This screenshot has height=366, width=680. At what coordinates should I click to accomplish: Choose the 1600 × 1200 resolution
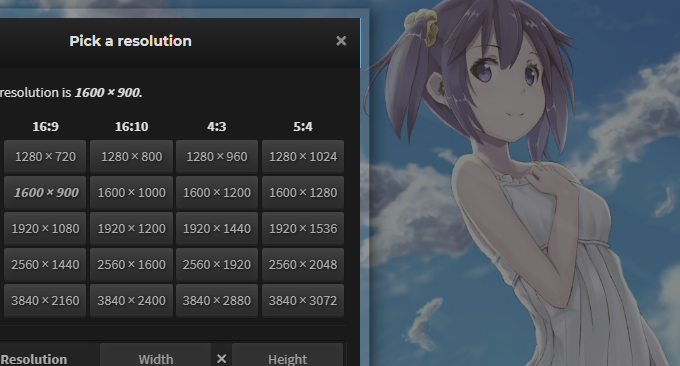point(217,193)
